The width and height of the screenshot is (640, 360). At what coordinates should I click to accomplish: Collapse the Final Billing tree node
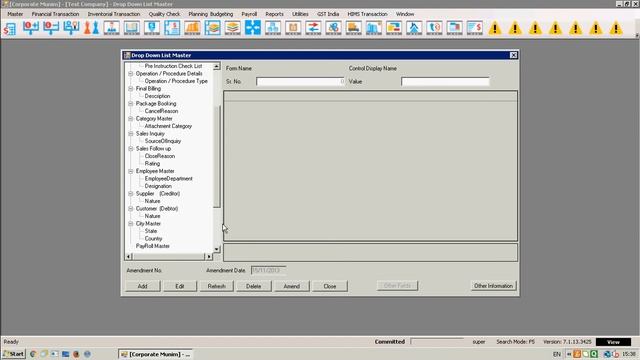pos(131,89)
